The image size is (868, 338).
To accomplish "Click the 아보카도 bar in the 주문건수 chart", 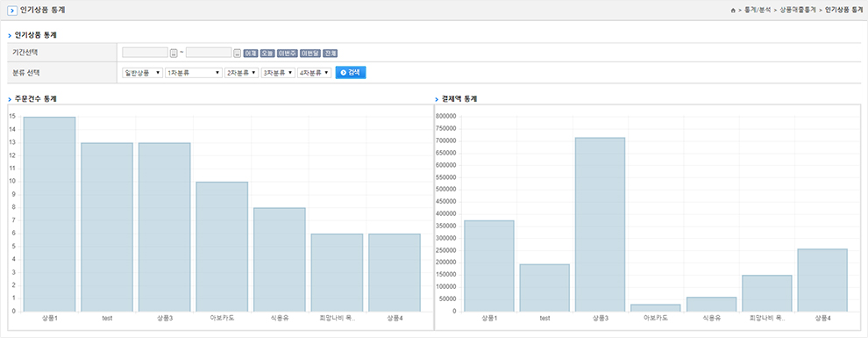I will click(222, 247).
